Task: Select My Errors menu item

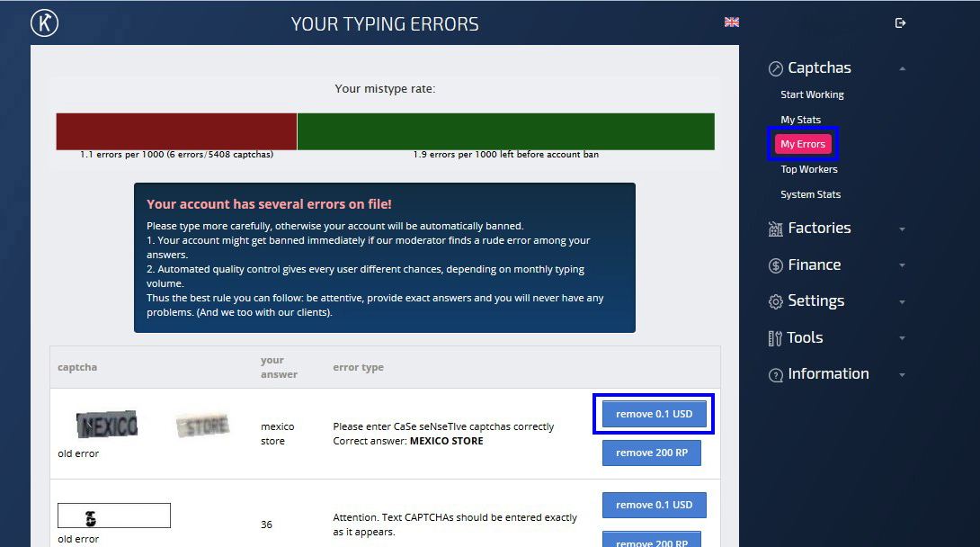Action: pyautogui.click(x=803, y=144)
